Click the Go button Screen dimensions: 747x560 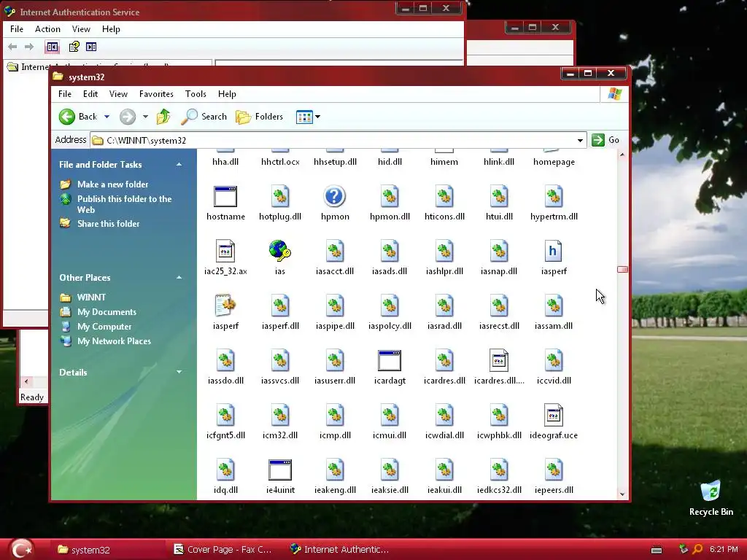pyautogui.click(x=605, y=140)
